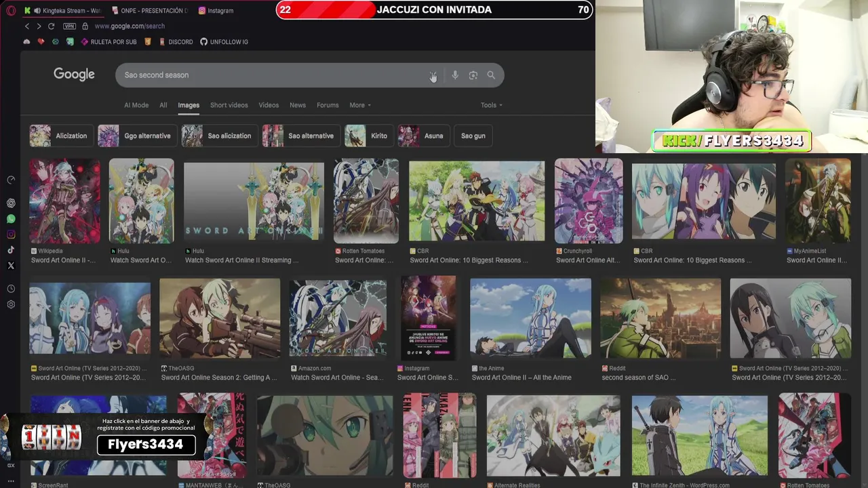
Task: Open the MyAnimeList image result
Action: 818,201
